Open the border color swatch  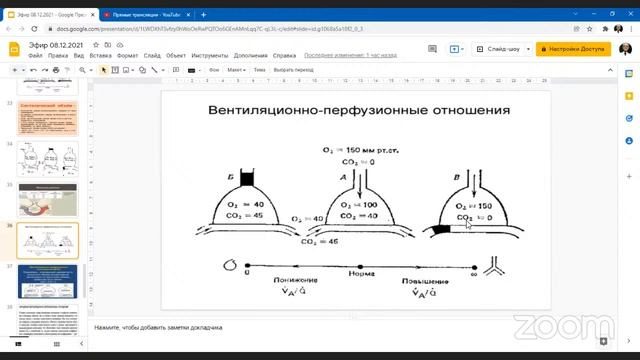point(191,70)
